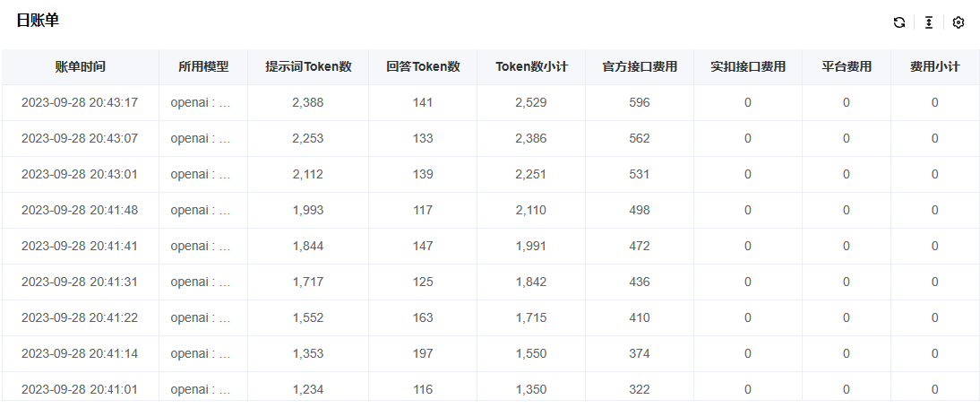Viewport: 980px width, 408px height.
Task: Select the 提示词Token数 column header
Action: pos(308,66)
